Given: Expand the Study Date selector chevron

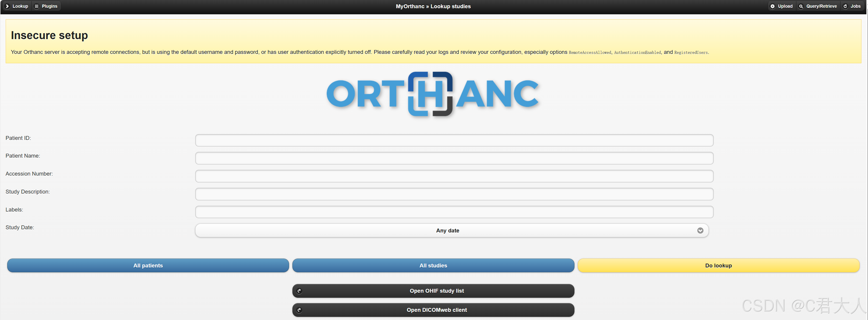Looking at the screenshot, I should click(x=700, y=230).
